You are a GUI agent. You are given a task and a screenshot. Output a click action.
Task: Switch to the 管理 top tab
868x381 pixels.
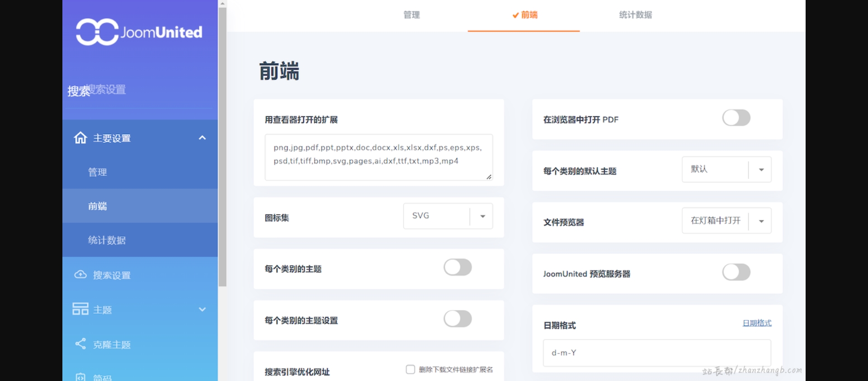click(x=411, y=15)
